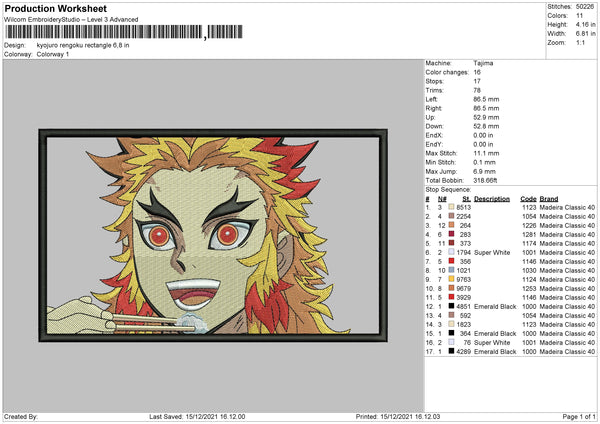This screenshot has height=424, width=600.
Task: Click the Wilcom EmbroideryStudio Level 3 Advanced line
Action: point(71,20)
